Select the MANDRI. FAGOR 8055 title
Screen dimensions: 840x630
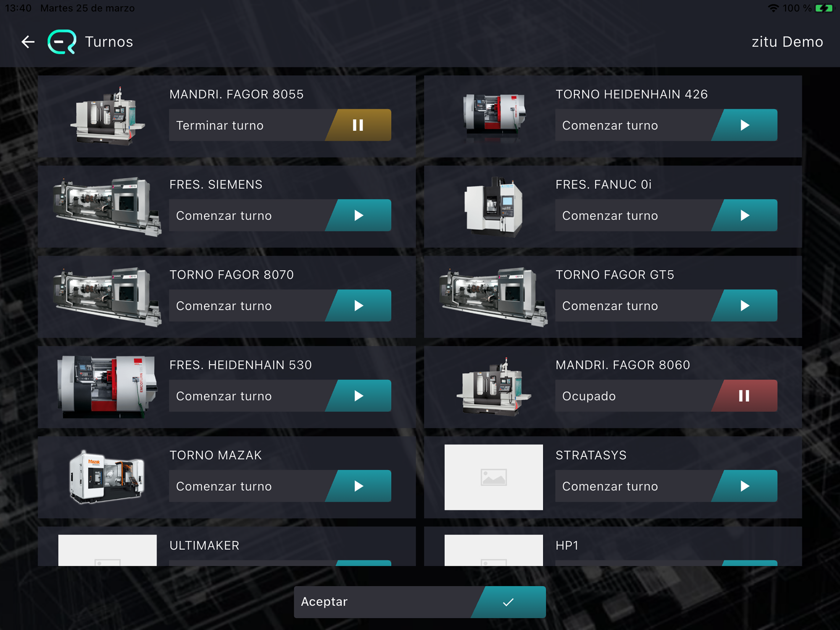click(237, 94)
